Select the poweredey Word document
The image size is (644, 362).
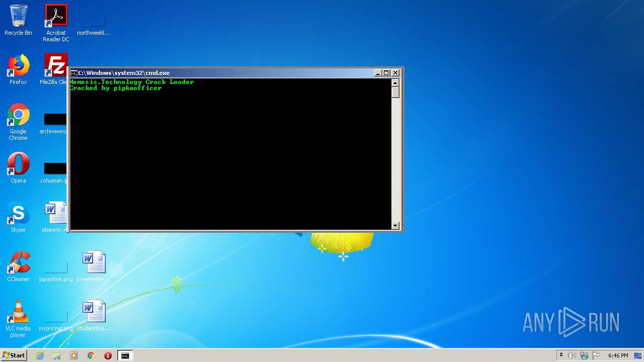[94, 266]
